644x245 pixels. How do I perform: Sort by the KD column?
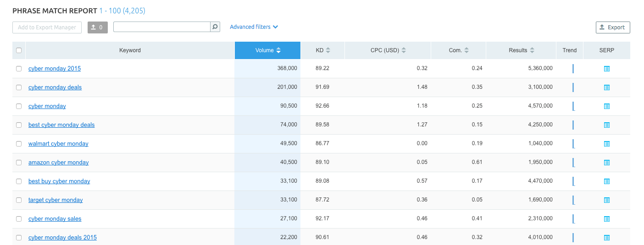[x=322, y=50]
